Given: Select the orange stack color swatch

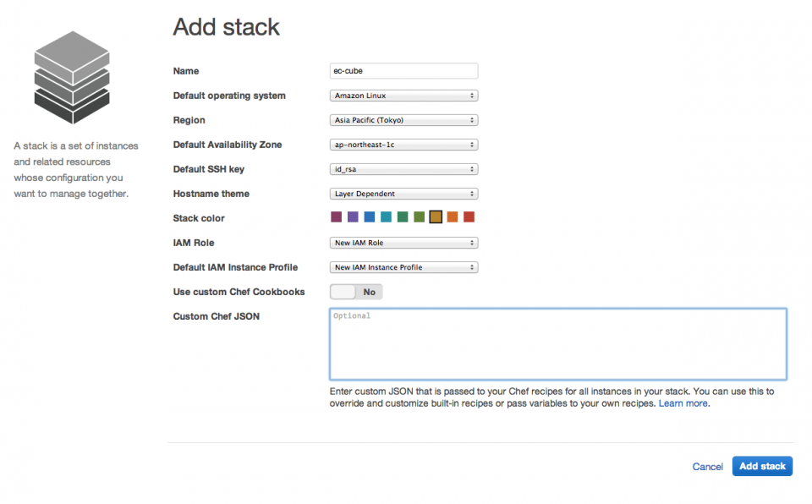Looking at the screenshot, I should tap(453, 216).
